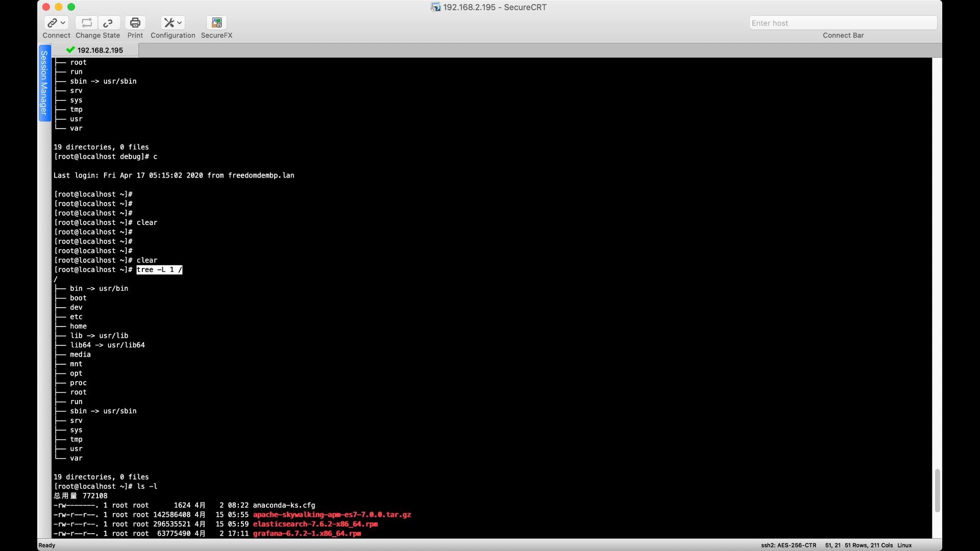Viewport: 980px width, 551px height.
Task: Click highlighted 'tree -L 1 /' command
Action: (x=159, y=269)
